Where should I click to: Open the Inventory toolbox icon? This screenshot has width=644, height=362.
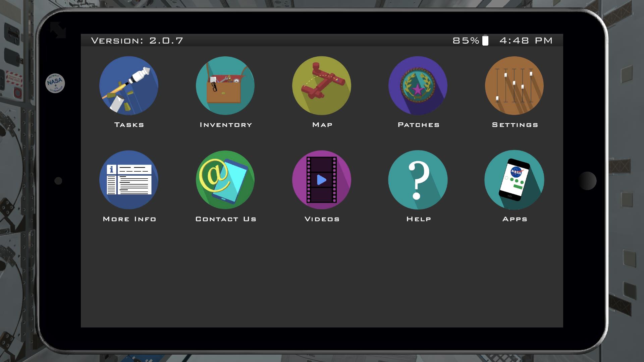(225, 85)
